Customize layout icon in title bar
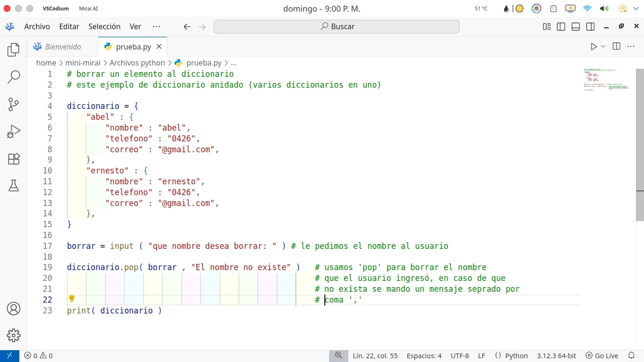The width and height of the screenshot is (644, 362). point(547,26)
